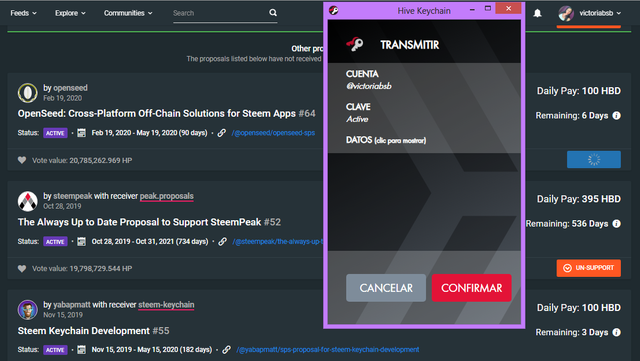Open /@steempeak/the-always-up link
This screenshot has height=361, width=640.
point(278,241)
